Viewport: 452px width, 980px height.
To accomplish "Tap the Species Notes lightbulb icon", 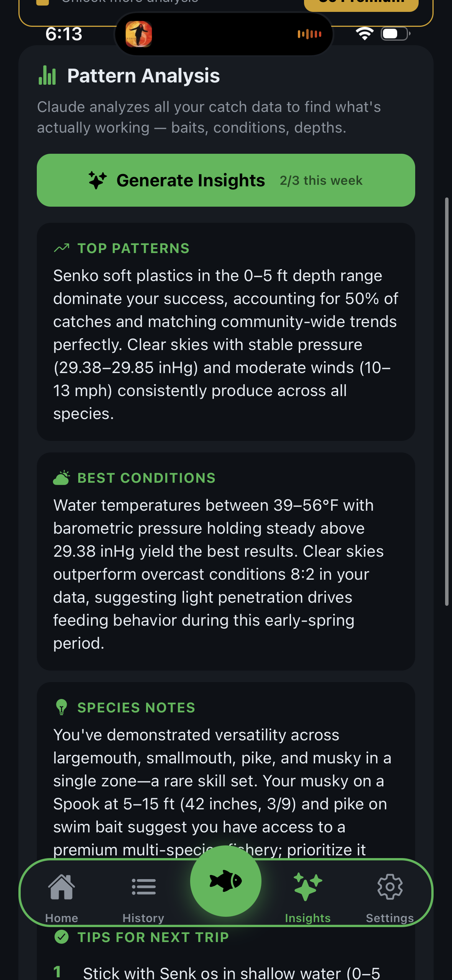I will [x=61, y=707].
